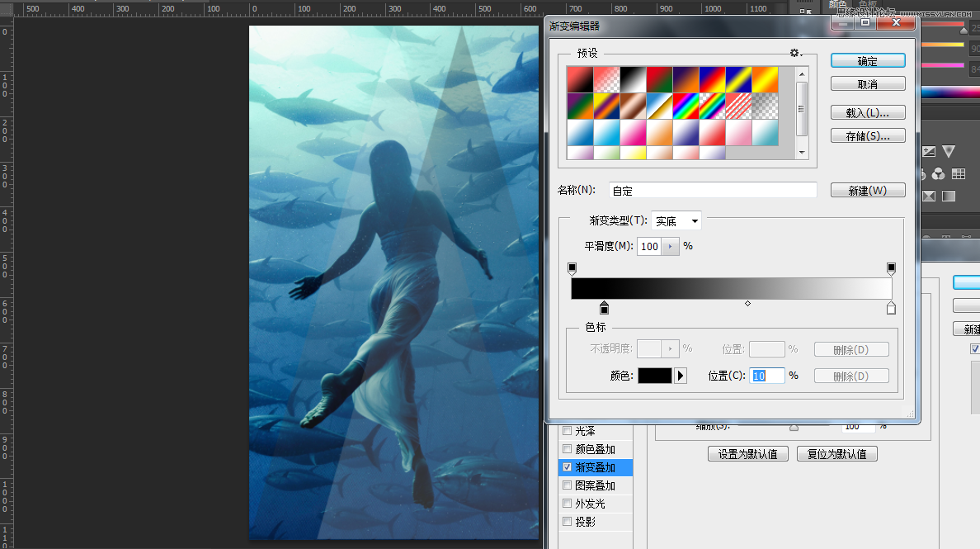Click the 确定 (OK) button
The height and width of the screenshot is (549, 980).
pos(867,60)
